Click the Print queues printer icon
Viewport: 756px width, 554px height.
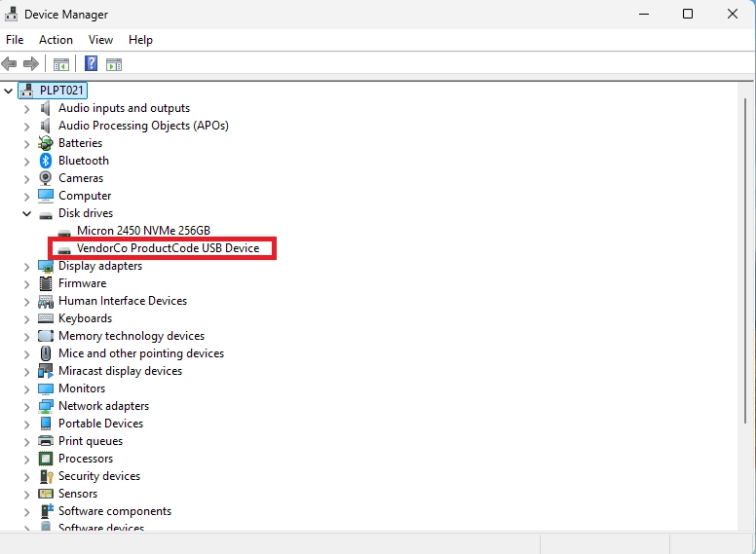pyautogui.click(x=46, y=441)
